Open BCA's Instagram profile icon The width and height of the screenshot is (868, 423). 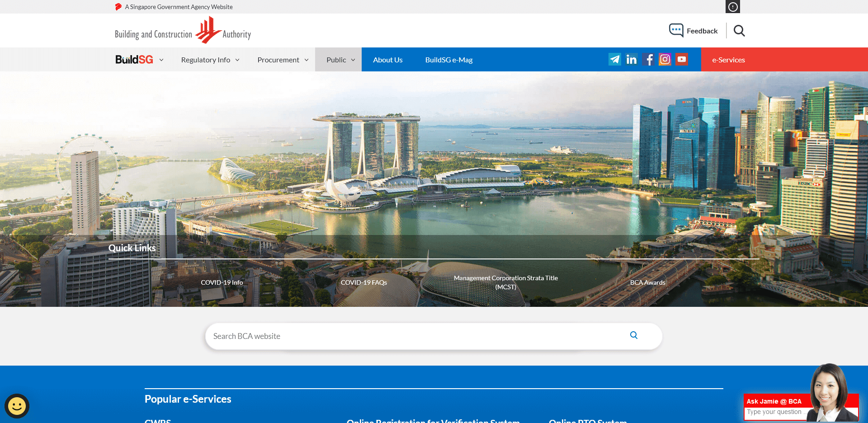665,59
